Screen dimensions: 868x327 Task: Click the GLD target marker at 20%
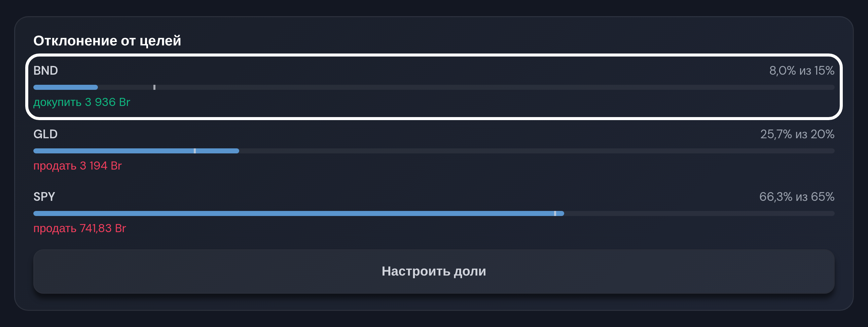point(195,151)
